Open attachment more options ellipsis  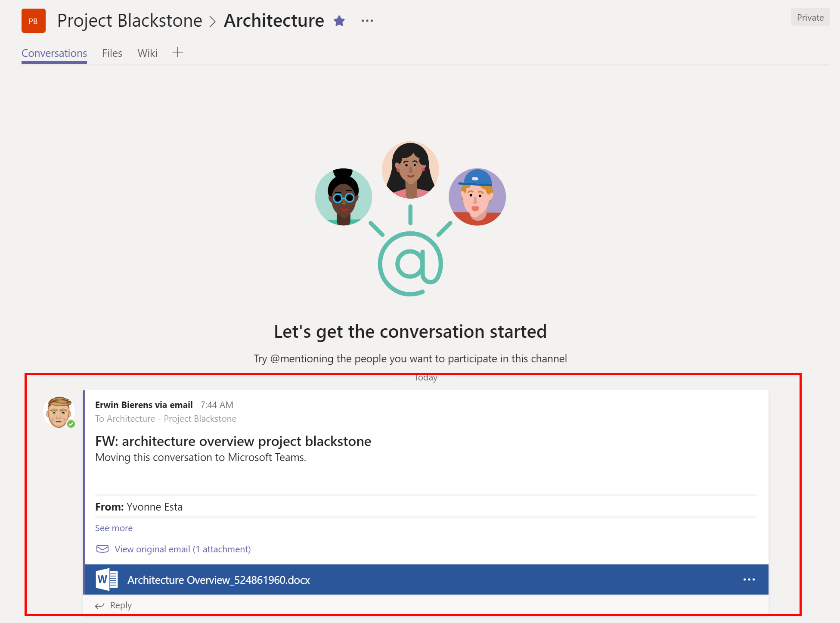pyautogui.click(x=749, y=579)
